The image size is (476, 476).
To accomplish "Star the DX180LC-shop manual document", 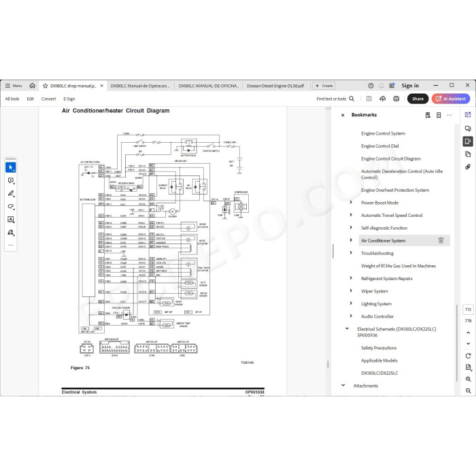I will [x=46, y=86].
